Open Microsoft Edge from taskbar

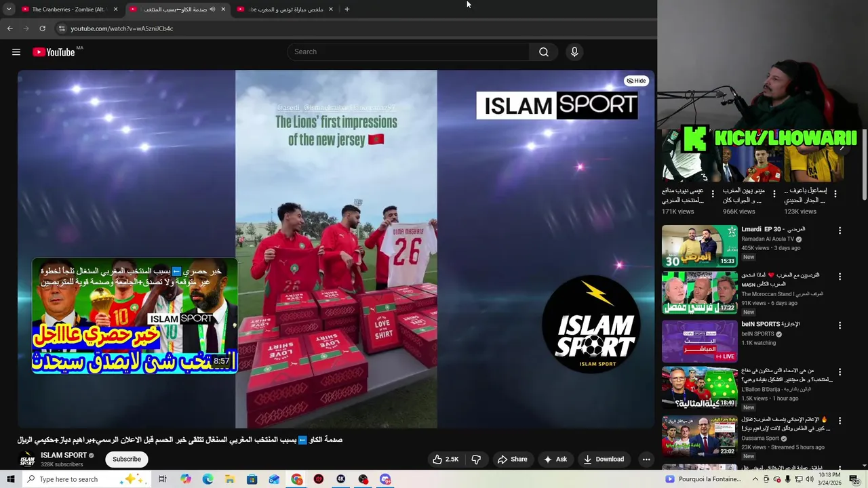click(208, 479)
